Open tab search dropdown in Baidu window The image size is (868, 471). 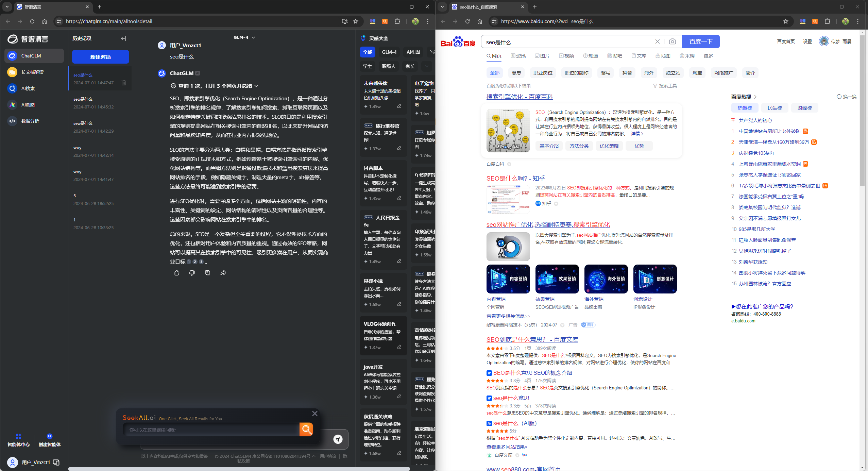pyautogui.click(x=442, y=7)
